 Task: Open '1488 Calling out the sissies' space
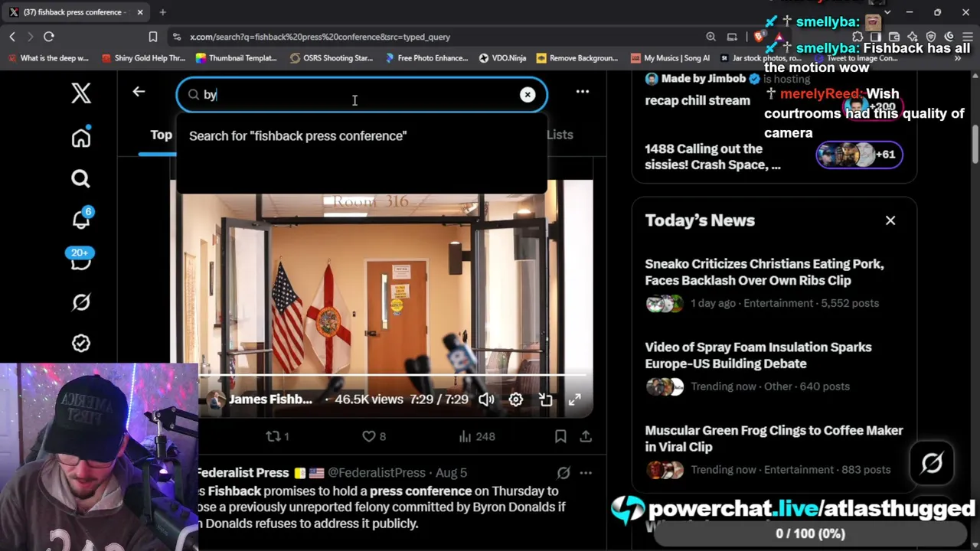tap(713, 157)
